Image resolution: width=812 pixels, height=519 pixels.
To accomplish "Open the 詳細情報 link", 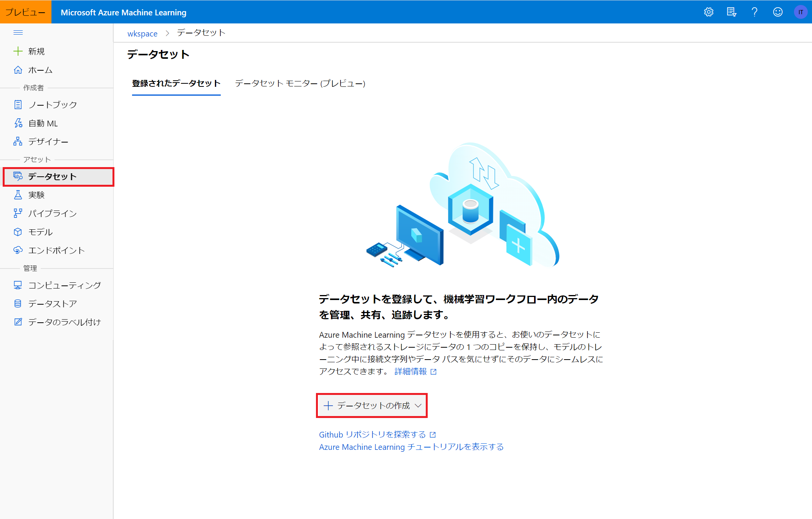I will pyautogui.click(x=411, y=371).
